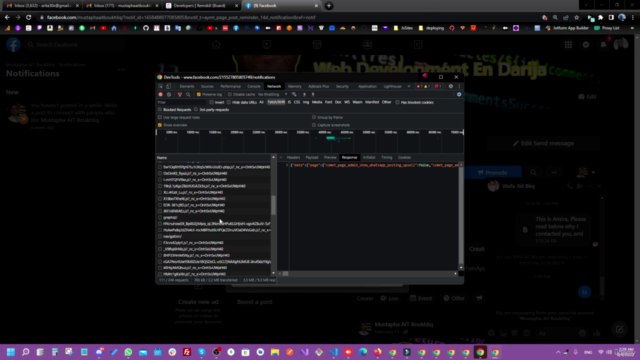Expand more DevTools tabs chevron
The height and width of the screenshot is (360, 640).
[409, 86]
